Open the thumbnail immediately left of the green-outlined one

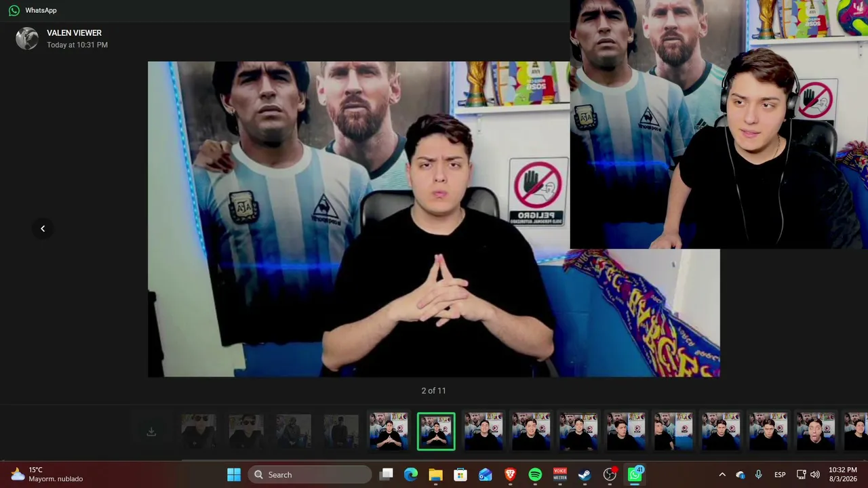point(389,432)
